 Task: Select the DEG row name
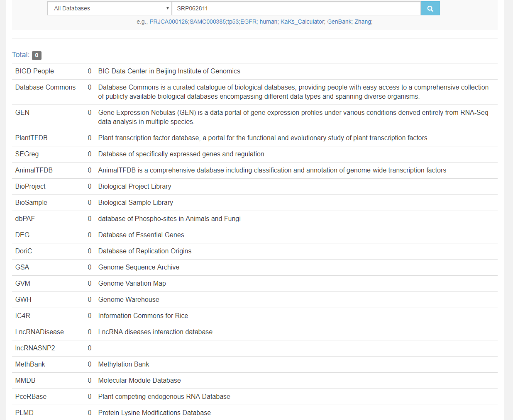click(x=22, y=235)
